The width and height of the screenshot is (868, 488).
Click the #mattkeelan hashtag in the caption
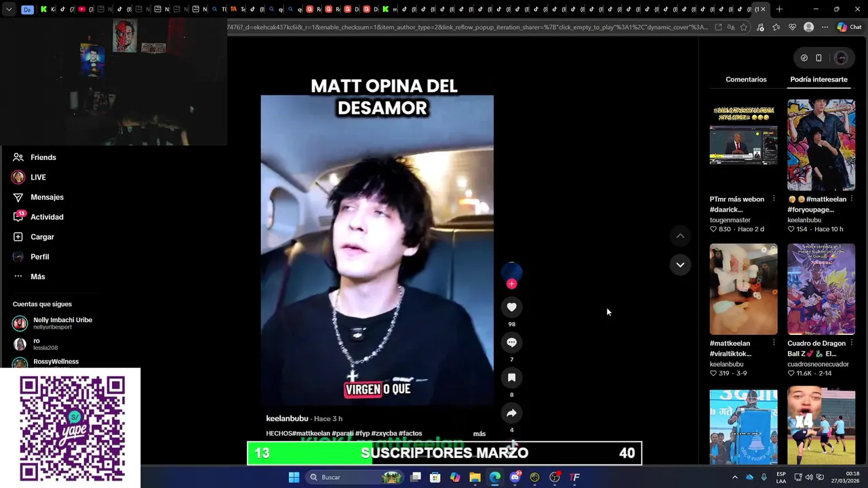(x=311, y=434)
